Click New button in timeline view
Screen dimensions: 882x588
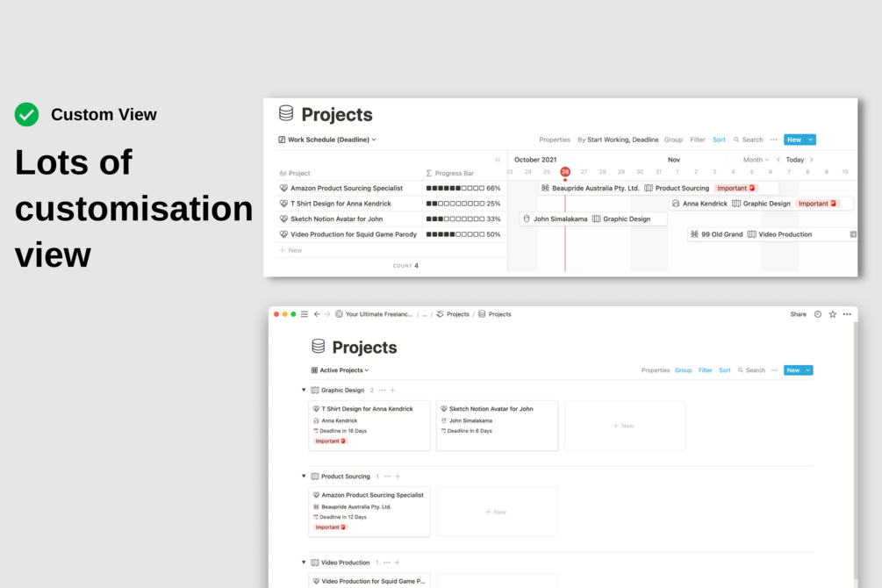click(x=794, y=140)
